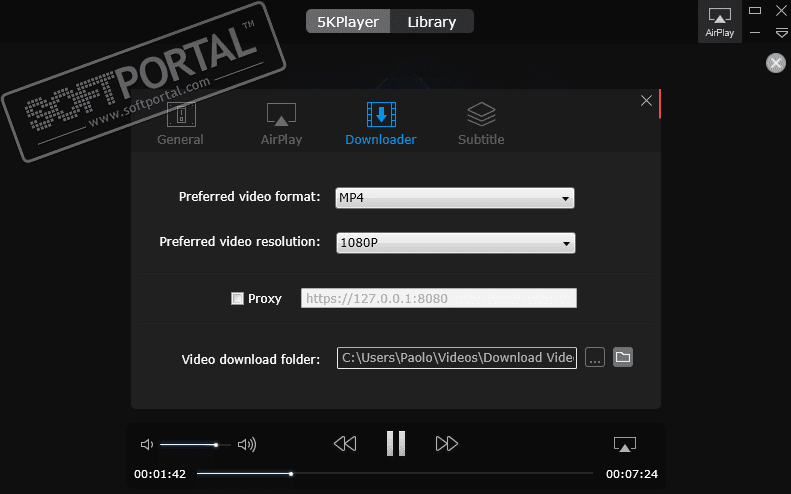Click the total duration 00:07:24

632,474
